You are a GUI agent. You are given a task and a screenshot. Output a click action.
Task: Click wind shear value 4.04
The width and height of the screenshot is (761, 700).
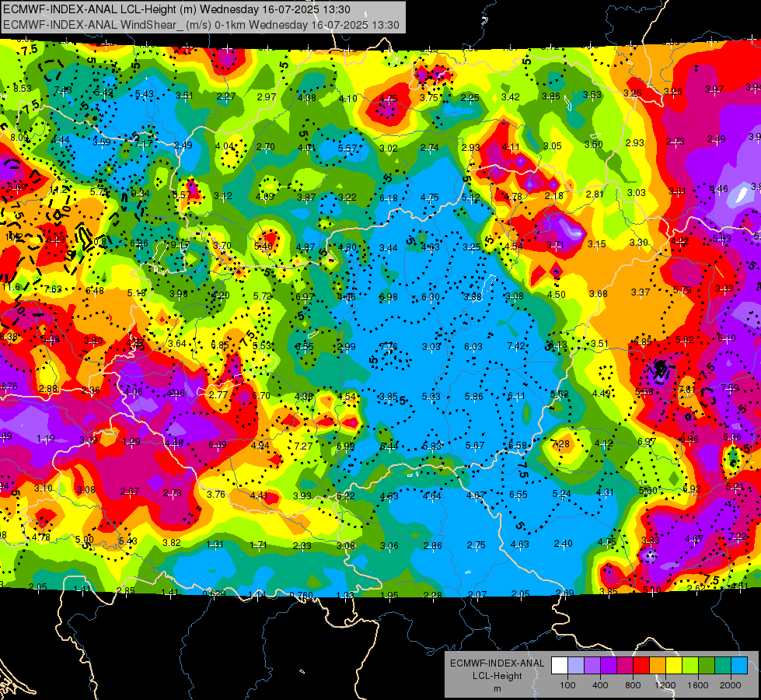(225, 145)
